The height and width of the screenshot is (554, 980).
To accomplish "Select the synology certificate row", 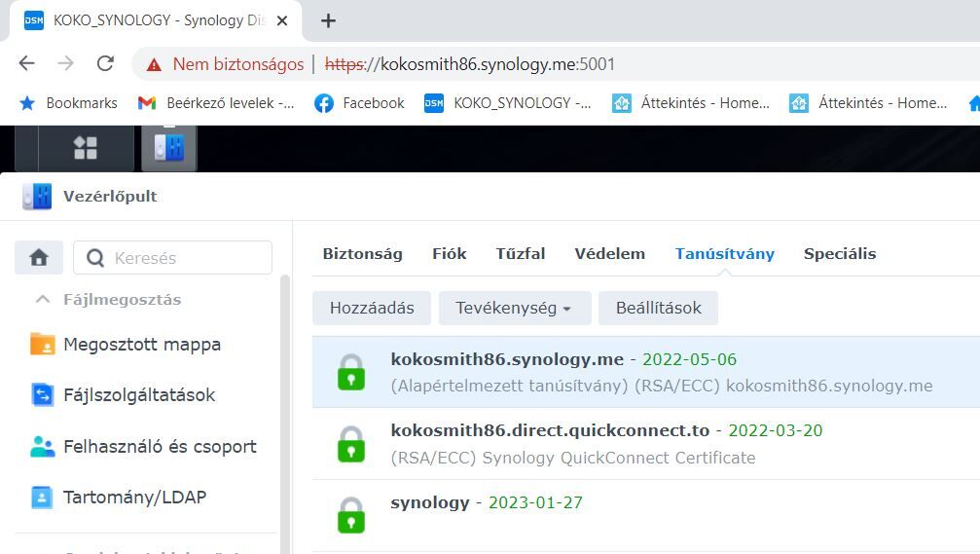I will tap(646, 516).
